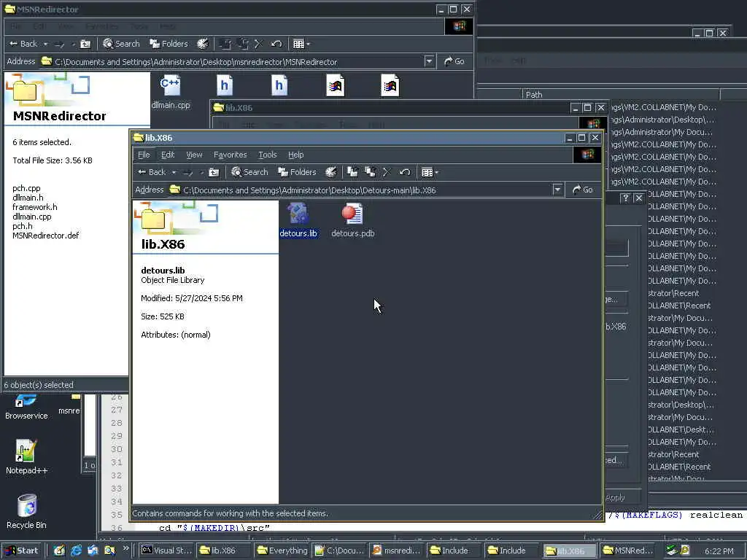Toggle Folders pane in front lib.X86 toolbar
Image resolution: width=747 pixels, height=560 pixels.
click(298, 172)
